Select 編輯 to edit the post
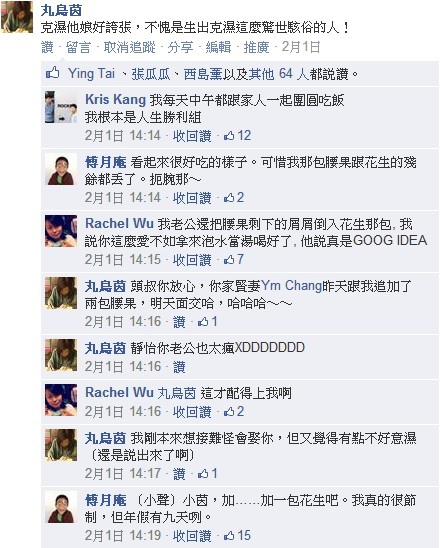The height and width of the screenshot is (548, 441). pos(218,47)
